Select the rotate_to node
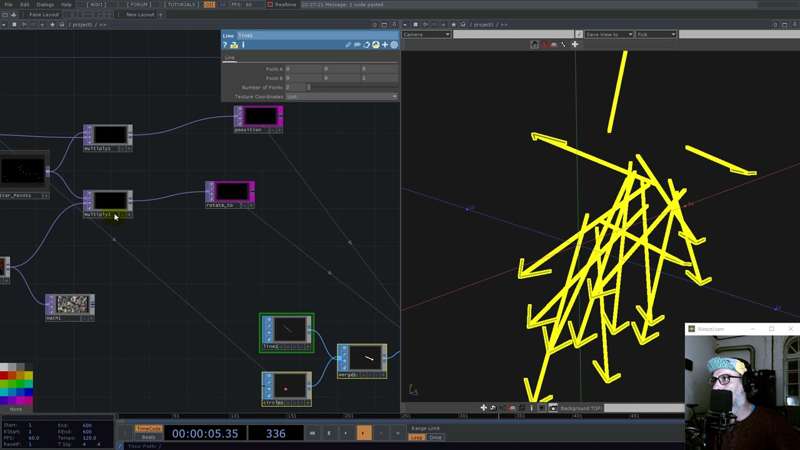 coord(230,194)
